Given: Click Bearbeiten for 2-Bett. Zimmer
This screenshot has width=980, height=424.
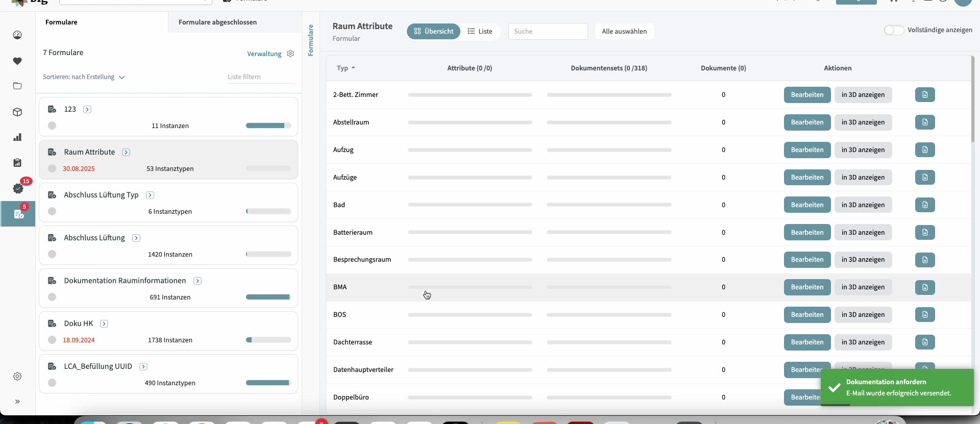Looking at the screenshot, I should [807, 95].
